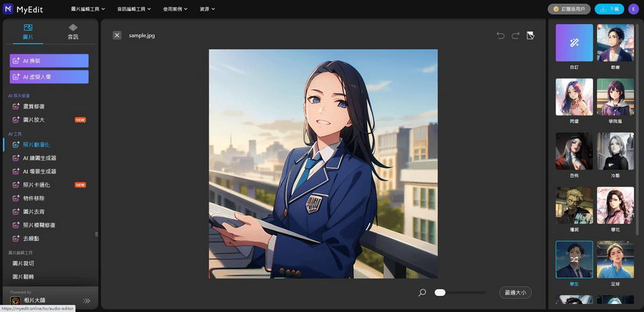Click the blue 下載 download button
Image resolution: width=644 pixels, height=312 pixels.
[609, 9]
